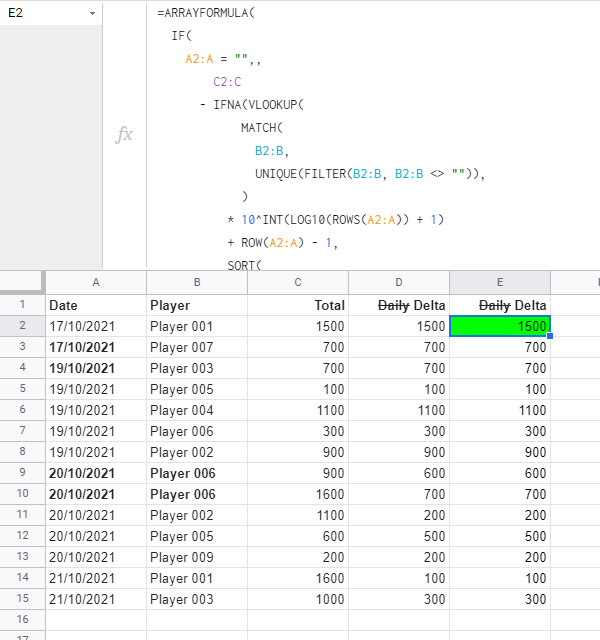Select row 16 header

tap(22, 620)
